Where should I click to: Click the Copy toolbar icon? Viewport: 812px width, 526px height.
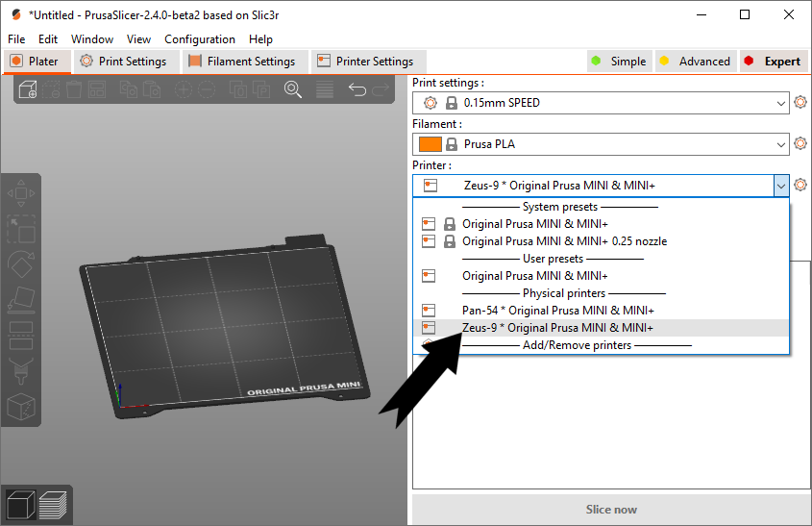pos(128,89)
